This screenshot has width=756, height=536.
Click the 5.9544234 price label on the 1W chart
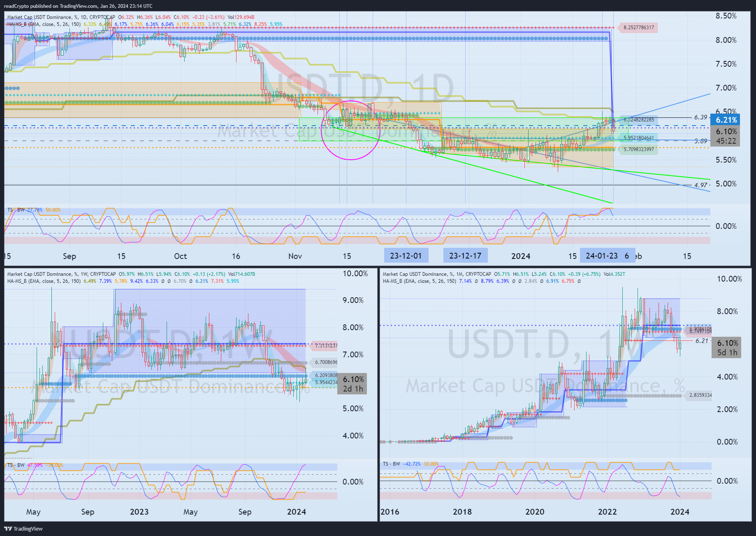325,382
